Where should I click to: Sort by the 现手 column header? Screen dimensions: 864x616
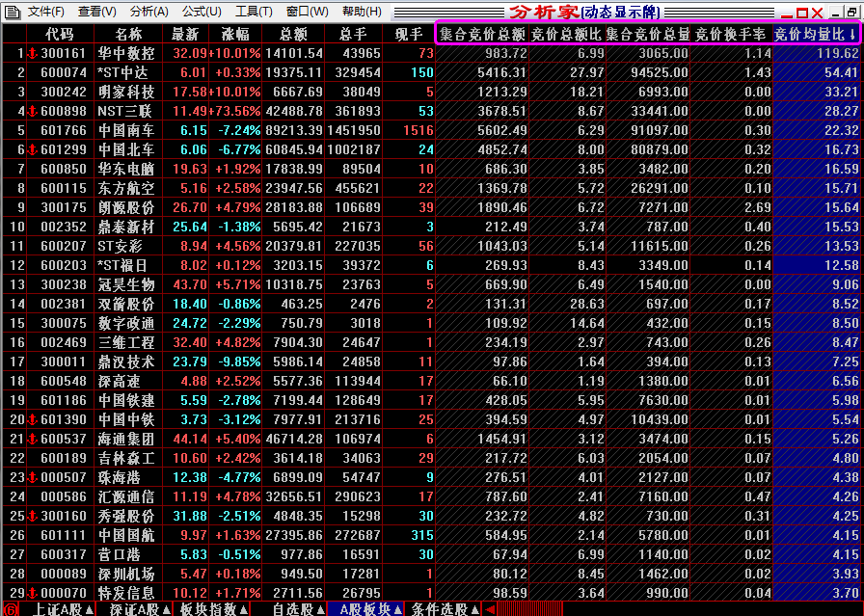410,34
